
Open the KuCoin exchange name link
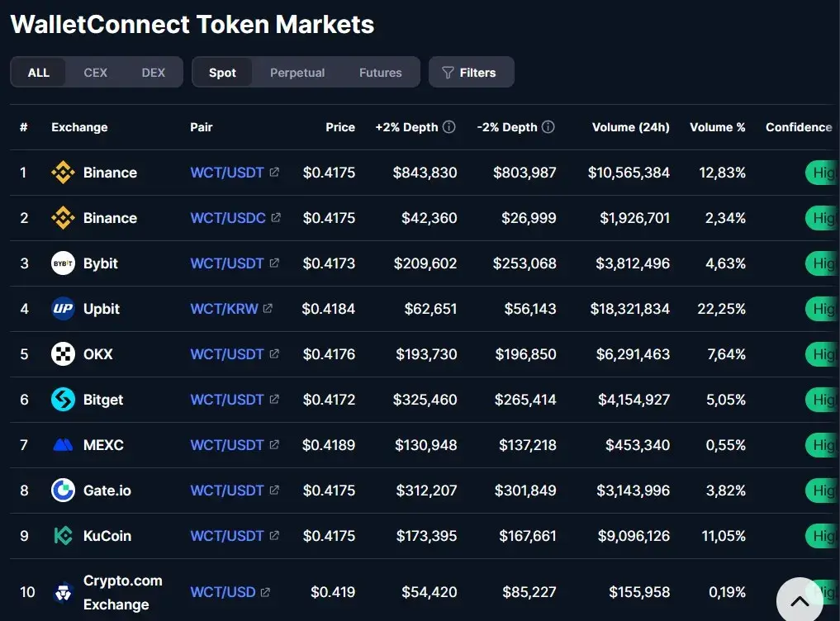[x=107, y=536]
